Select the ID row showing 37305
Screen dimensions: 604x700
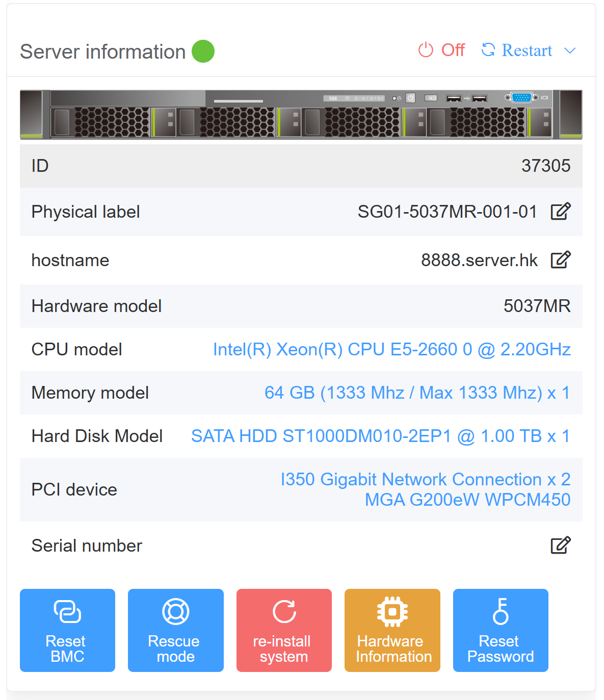pos(301,166)
